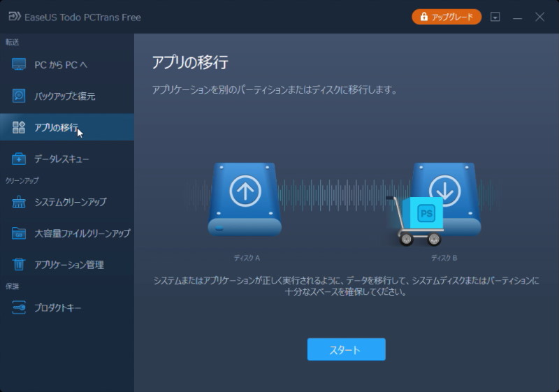The image size is (559, 392).
Task: Open the title bar dropdown menu button
Action: coord(495,17)
